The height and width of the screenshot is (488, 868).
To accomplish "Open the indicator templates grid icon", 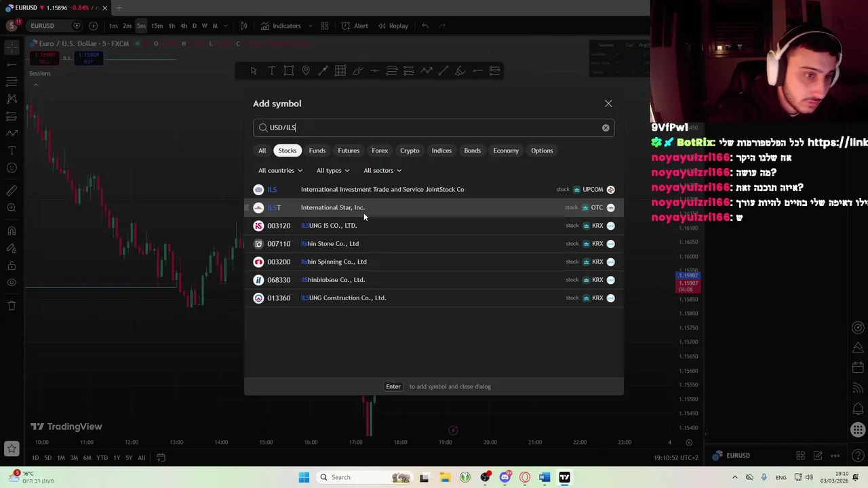I will (325, 26).
